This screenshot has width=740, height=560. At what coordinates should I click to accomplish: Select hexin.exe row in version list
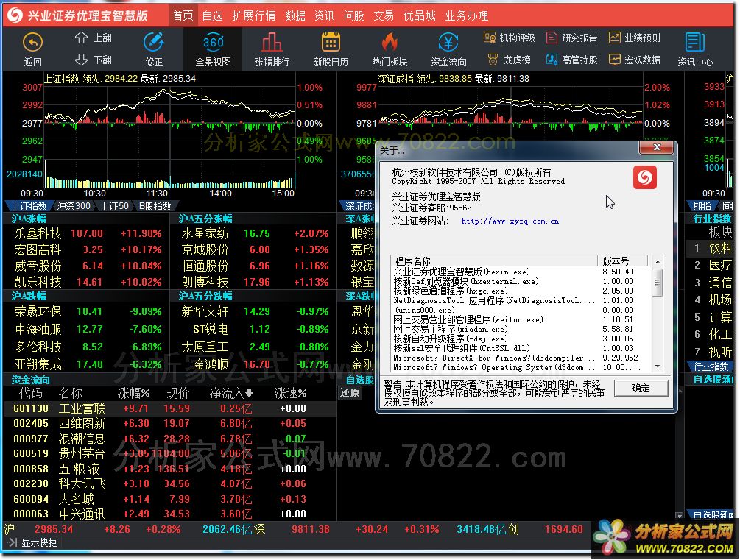(520, 272)
